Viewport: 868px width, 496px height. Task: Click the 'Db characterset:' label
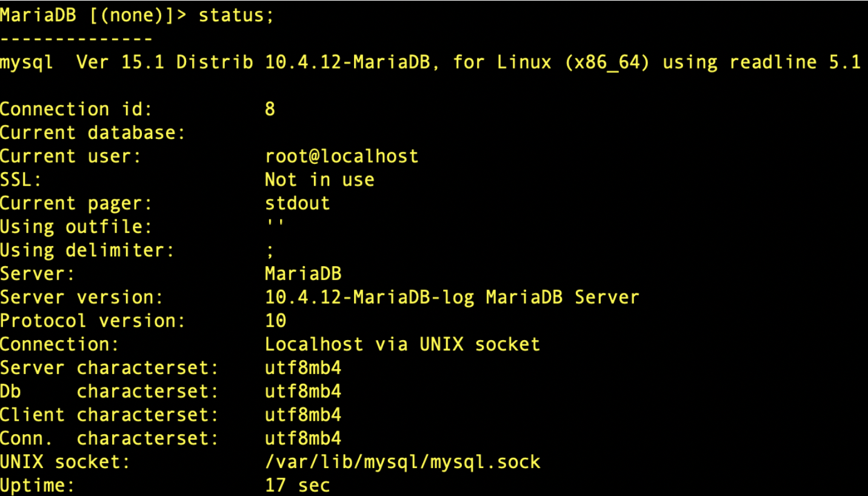click(109, 392)
